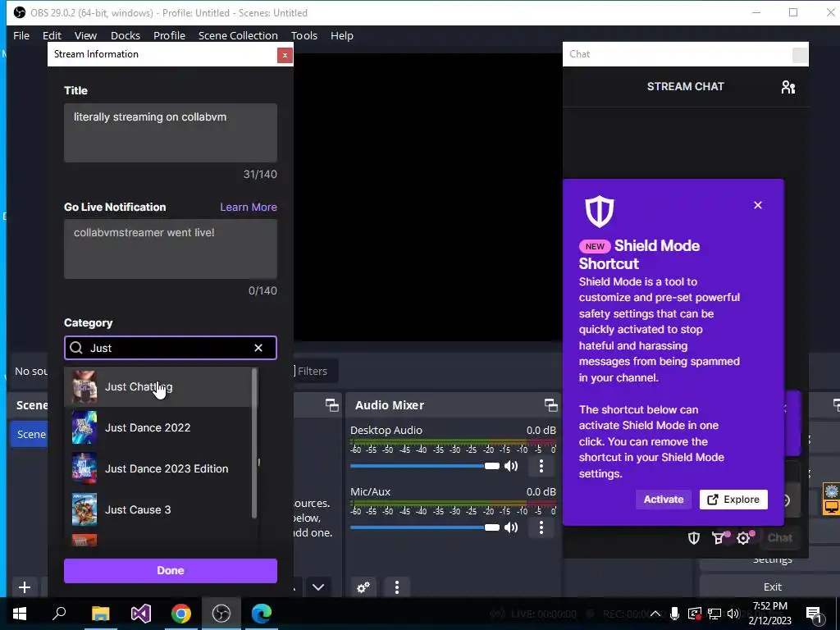The image size is (840, 630).
Task: Open File Explorer from taskbar
Action: coord(100,614)
